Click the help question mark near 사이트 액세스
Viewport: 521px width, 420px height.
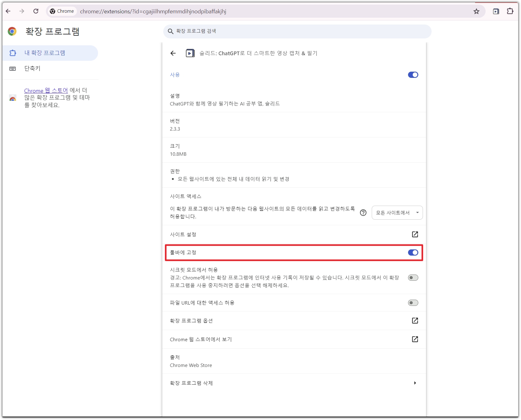[x=363, y=213]
